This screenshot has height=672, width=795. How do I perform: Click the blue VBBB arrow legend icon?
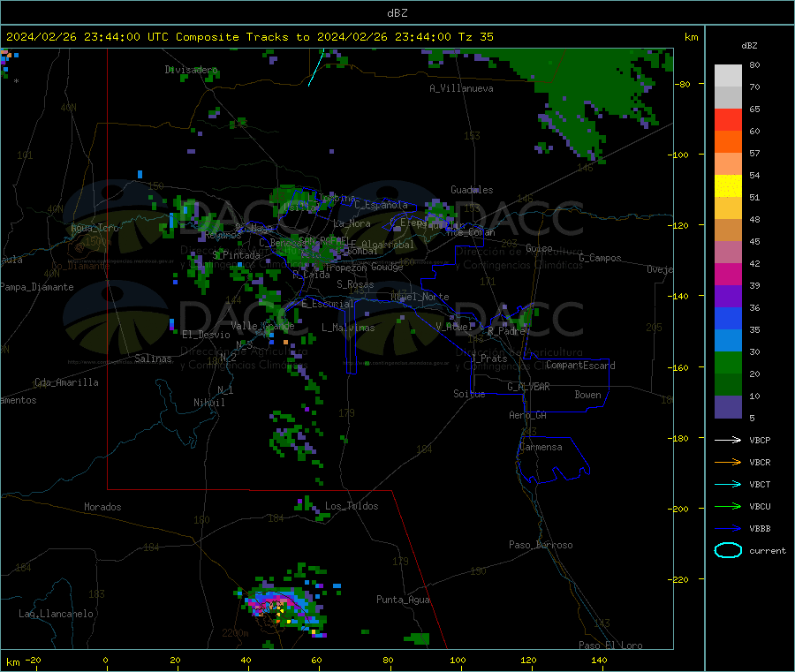(728, 529)
